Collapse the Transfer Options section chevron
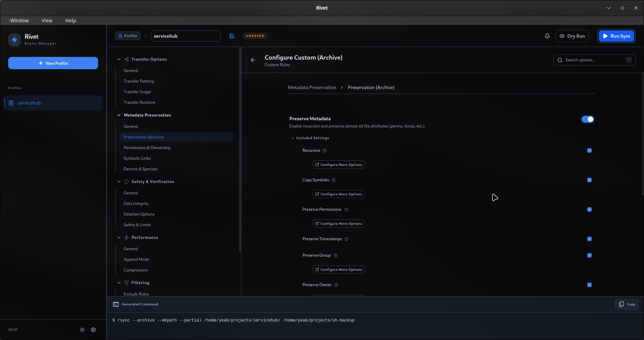 (119, 59)
